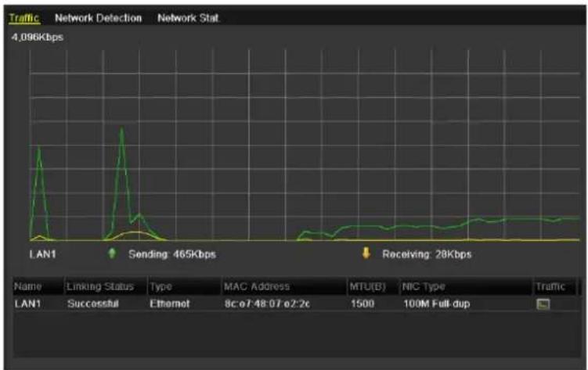Click the LAN1 label below the graph
This screenshot has height=370, width=588.
(x=42, y=254)
